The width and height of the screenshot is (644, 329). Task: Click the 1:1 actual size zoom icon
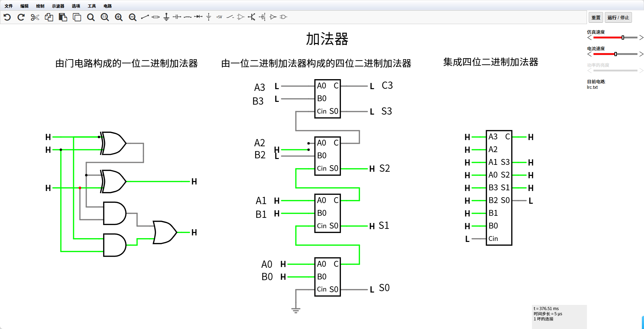pyautogui.click(x=105, y=17)
